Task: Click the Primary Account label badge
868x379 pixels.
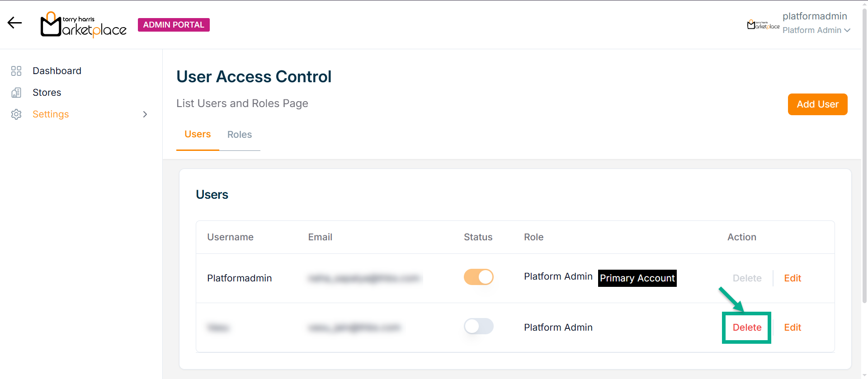Action: (x=637, y=278)
